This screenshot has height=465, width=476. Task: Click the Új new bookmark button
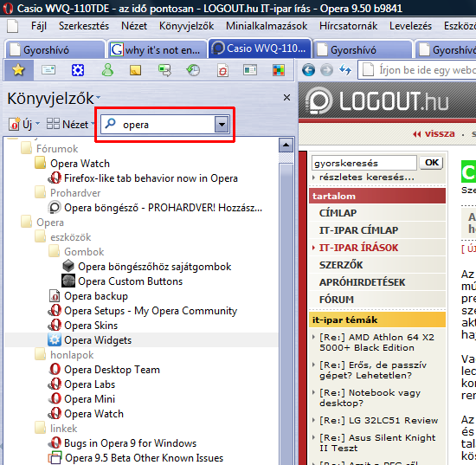[x=23, y=124]
